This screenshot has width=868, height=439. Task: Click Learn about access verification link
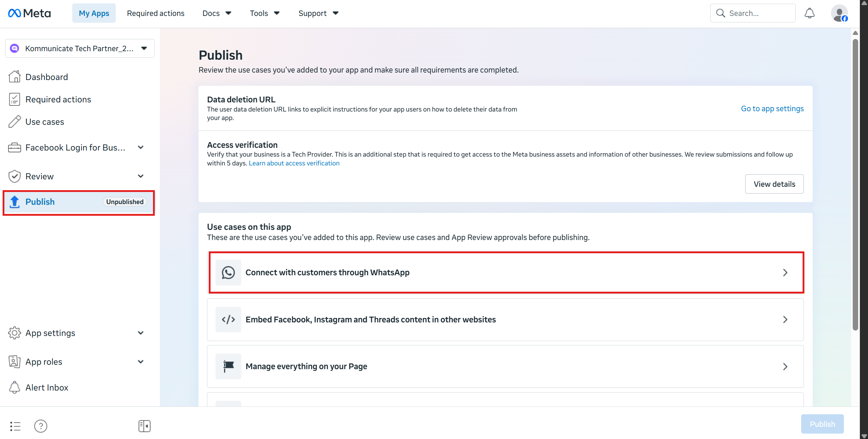[x=294, y=163]
